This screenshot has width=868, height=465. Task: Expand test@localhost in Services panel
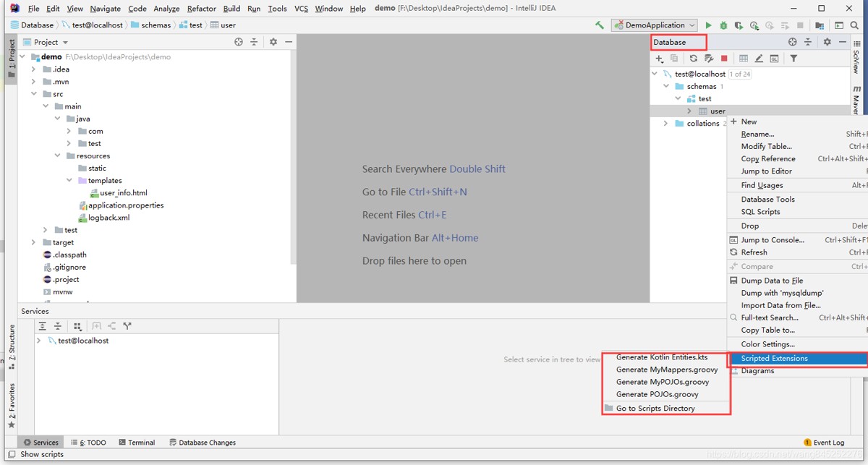tap(39, 341)
